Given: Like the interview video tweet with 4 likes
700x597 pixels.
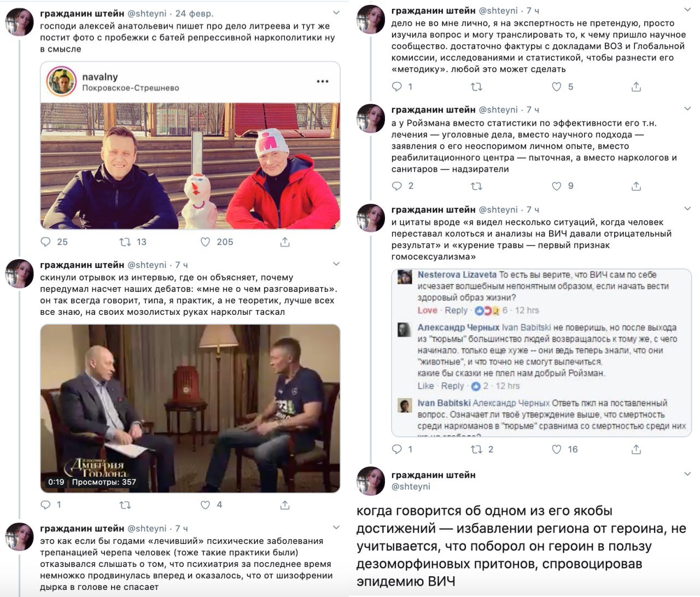Looking at the screenshot, I should tap(205, 505).
